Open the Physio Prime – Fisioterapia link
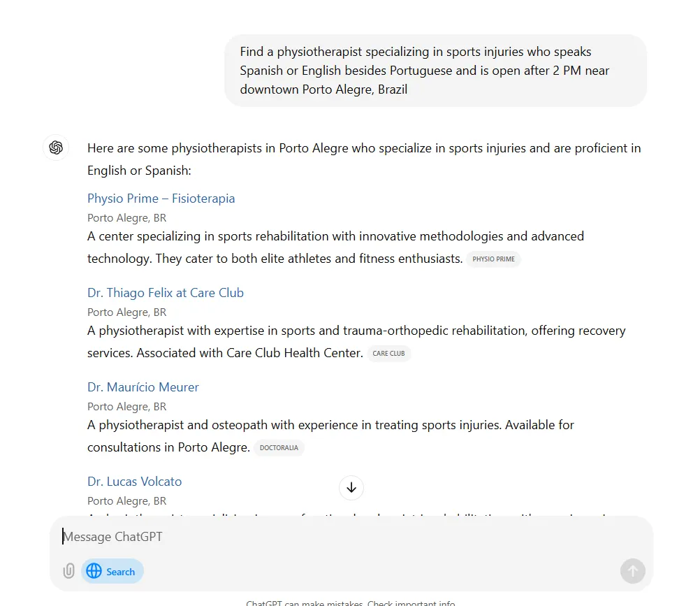The width and height of the screenshot is (700, 606). pyautogui.click(x=161, y=199)
